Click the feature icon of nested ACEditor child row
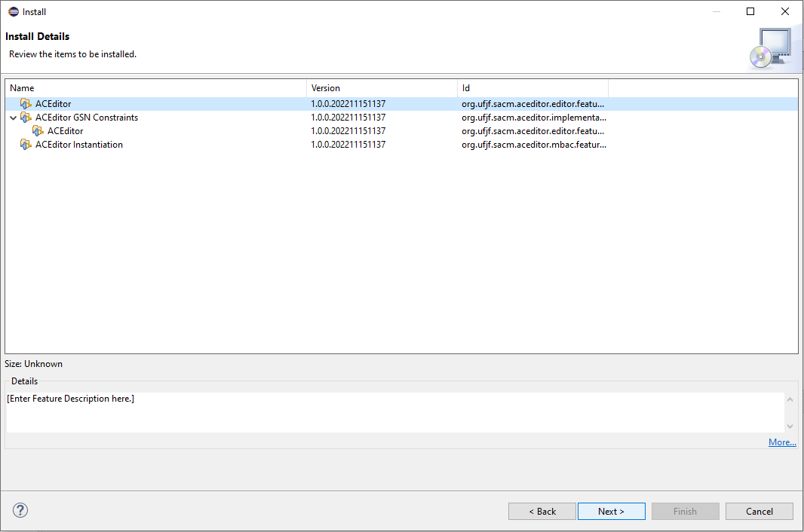 [x=38, y=131]
